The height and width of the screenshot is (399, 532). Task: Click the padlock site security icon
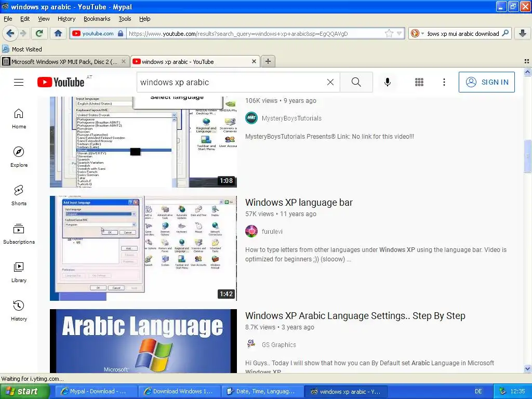point(121,33)
